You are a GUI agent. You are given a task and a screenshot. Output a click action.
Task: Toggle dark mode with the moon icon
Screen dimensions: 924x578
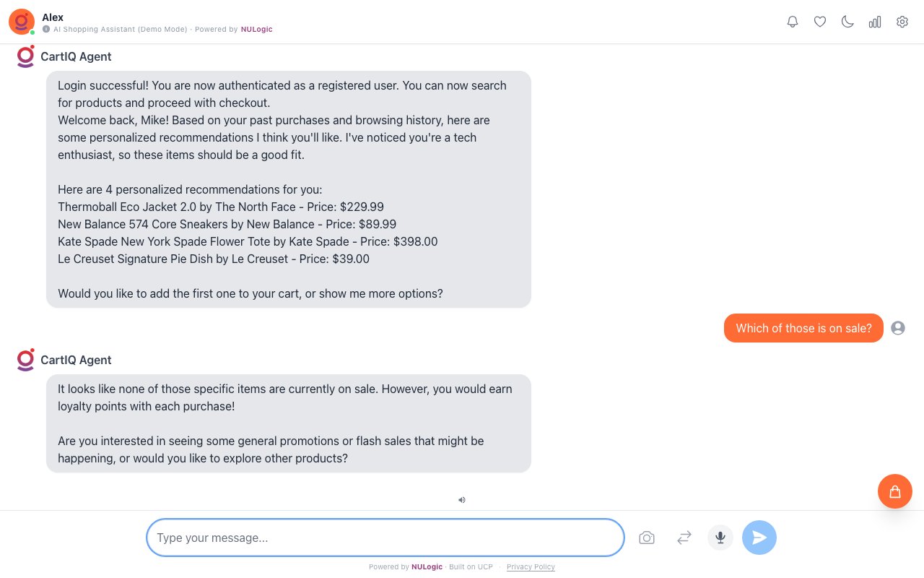[847, 22]
